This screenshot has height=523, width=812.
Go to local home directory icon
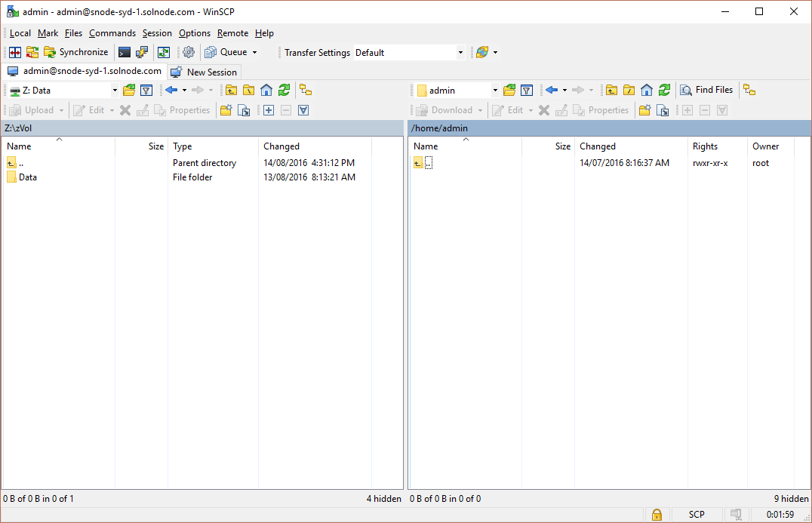coord(266,90)
